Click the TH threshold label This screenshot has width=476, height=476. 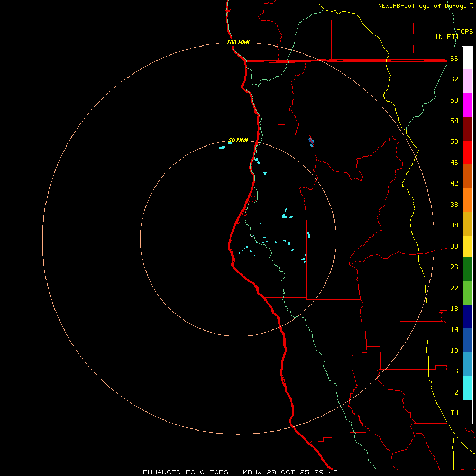[454, 413]
